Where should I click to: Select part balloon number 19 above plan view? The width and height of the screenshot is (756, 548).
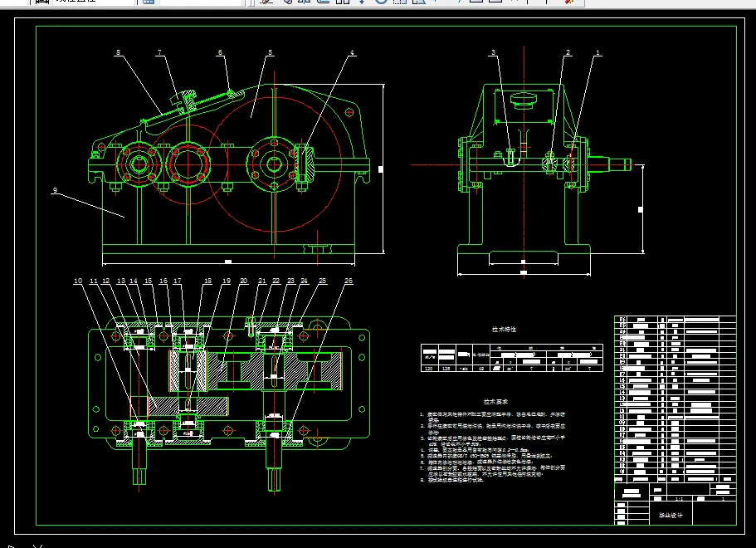227,281
